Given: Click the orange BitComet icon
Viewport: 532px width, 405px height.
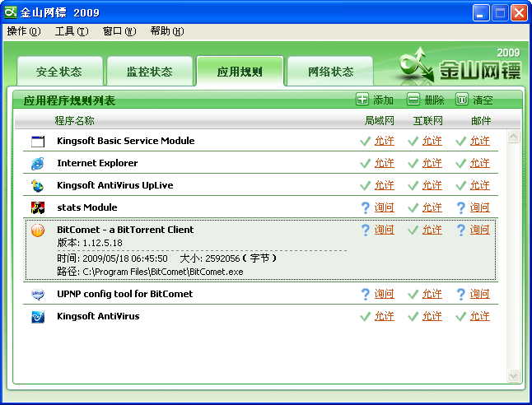Looking at the screenshot, I should (x=38, y=230).
